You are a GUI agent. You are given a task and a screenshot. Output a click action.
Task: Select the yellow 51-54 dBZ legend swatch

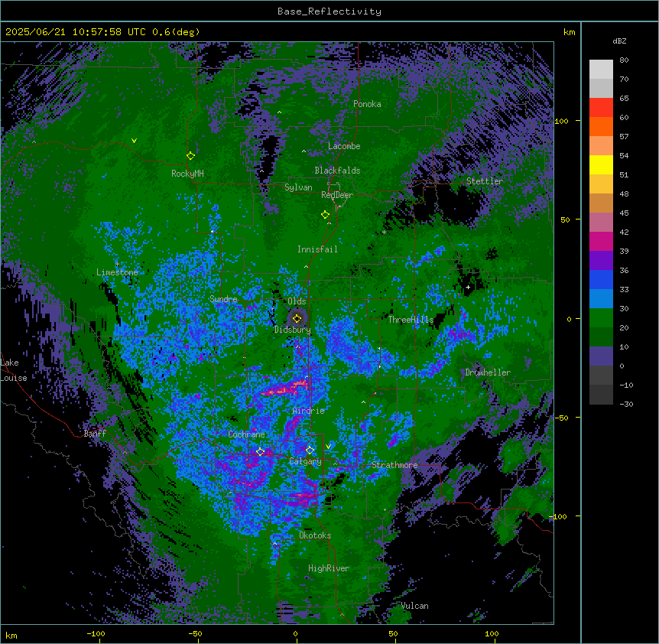(x=601, y=164)
